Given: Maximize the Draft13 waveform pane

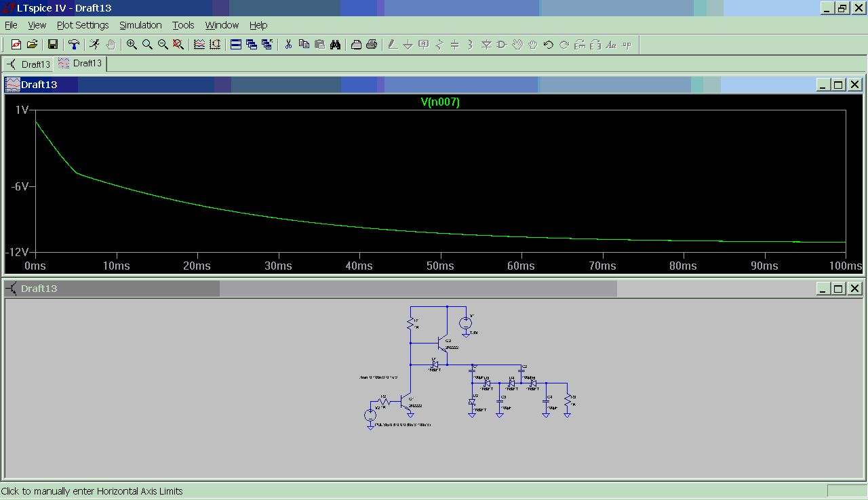Looking at the screenshot, I should point(838,85).
